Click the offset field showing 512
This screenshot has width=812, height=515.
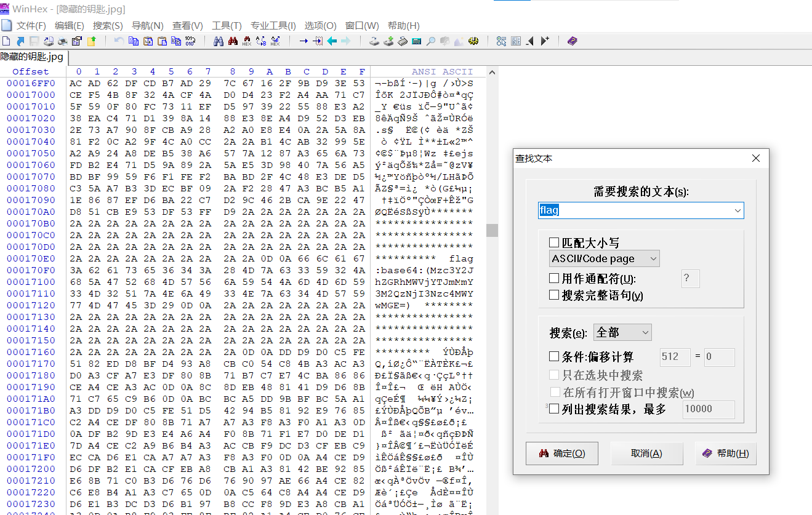675,357
